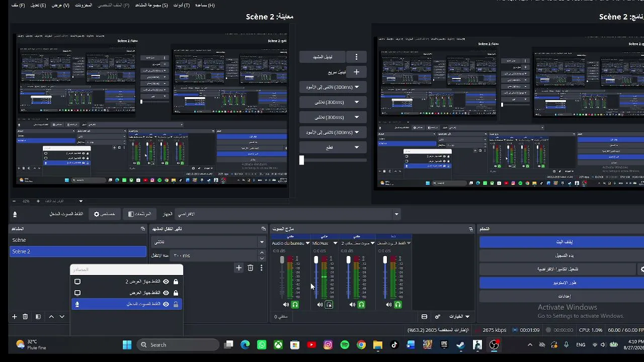Open Audio du bureau channel options arrow
The image size is (644, 362).
click(307, 243)
